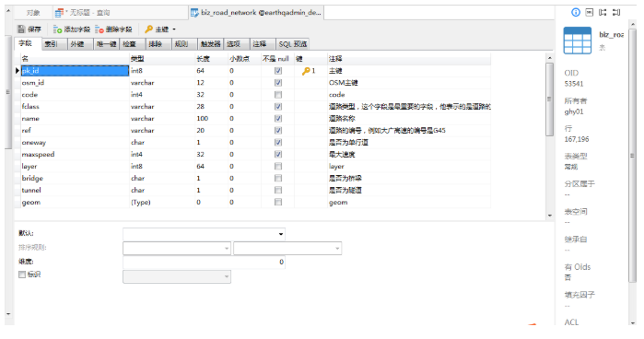Open the info panel icon at top right

[x=576, y=12]
